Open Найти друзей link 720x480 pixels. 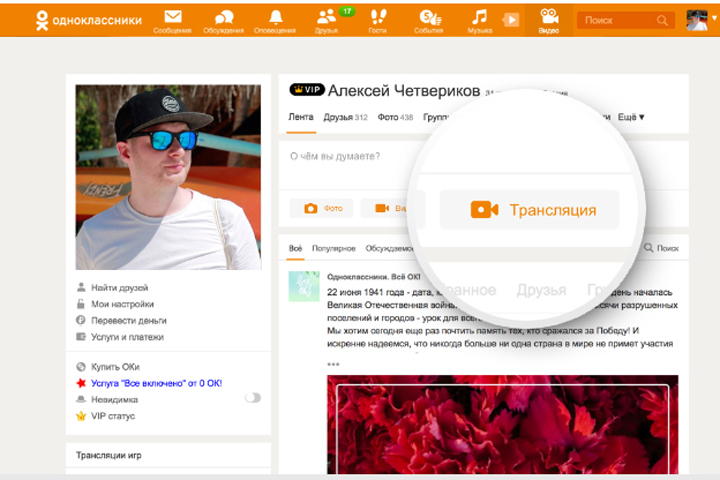click(121, 287)
